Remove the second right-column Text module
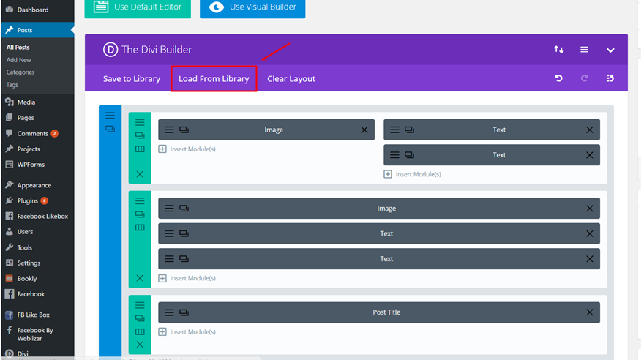This screenshot has width=644, height=360. click(589, 155)
